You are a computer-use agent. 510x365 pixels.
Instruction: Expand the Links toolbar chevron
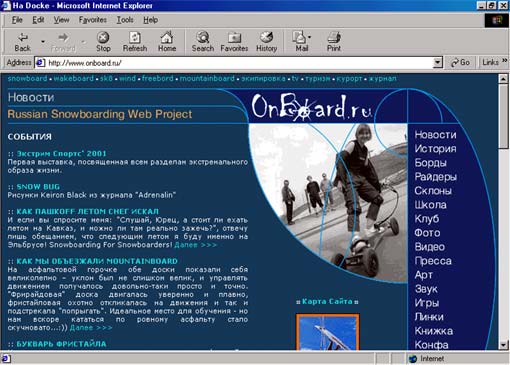click(x=504, y=61)
